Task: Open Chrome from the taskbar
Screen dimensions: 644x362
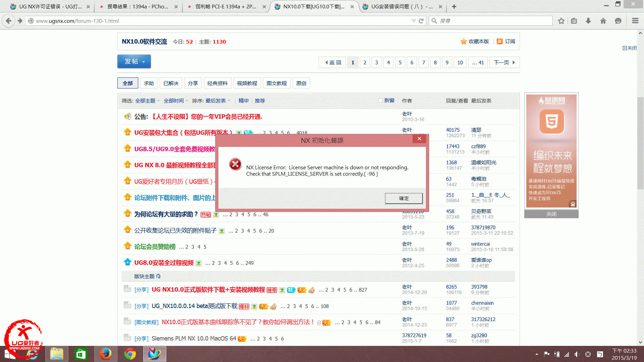Action: pyautogui.click(x=130, y=354)
